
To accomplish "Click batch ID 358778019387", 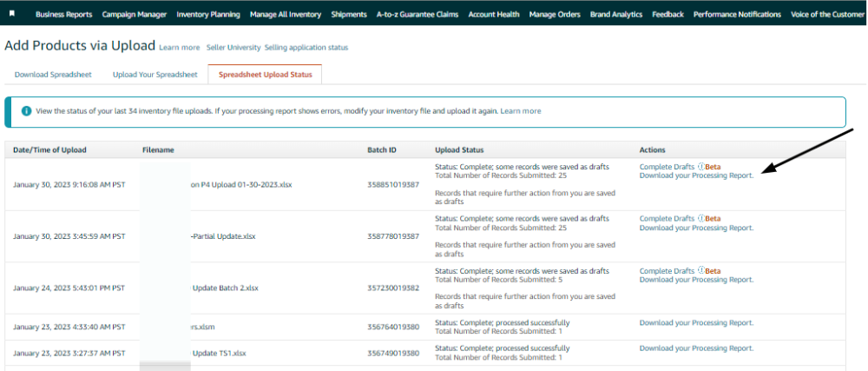I will (x=393, y=236).
